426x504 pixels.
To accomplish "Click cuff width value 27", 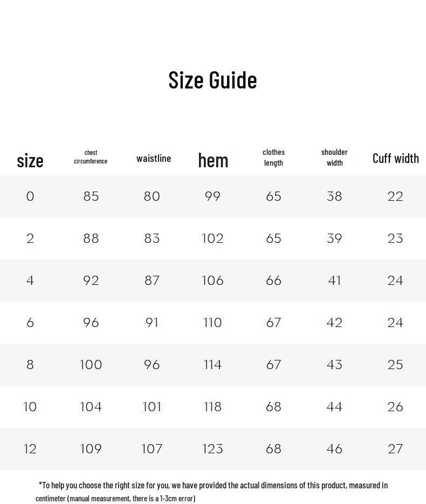I will (x=395, y=449).
